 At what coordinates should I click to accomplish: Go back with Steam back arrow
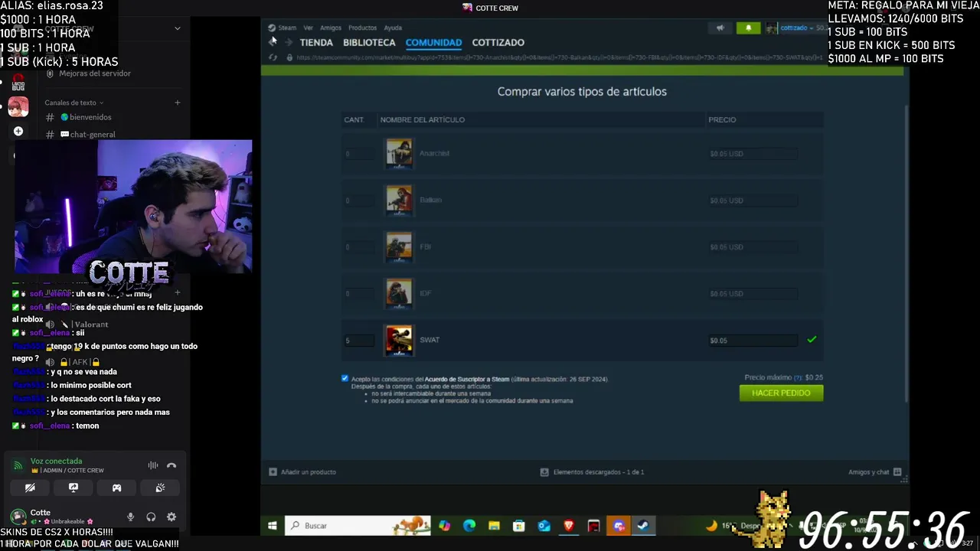(273, 42)
